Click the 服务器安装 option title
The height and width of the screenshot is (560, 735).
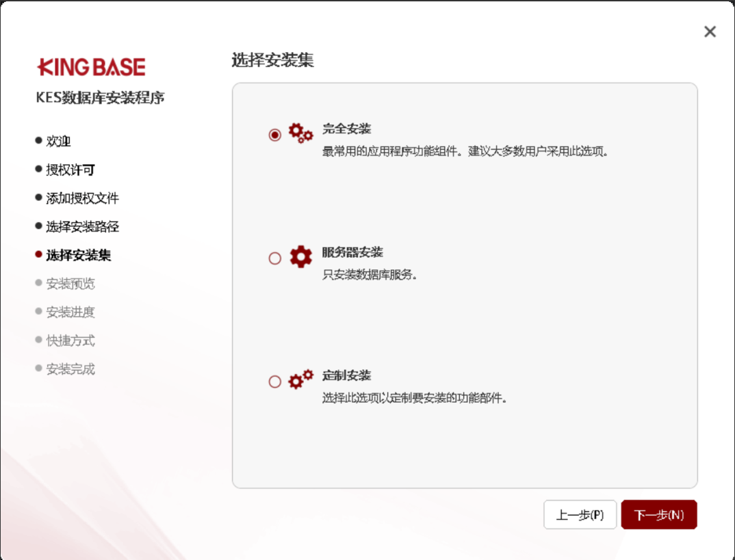coord(352,252)
